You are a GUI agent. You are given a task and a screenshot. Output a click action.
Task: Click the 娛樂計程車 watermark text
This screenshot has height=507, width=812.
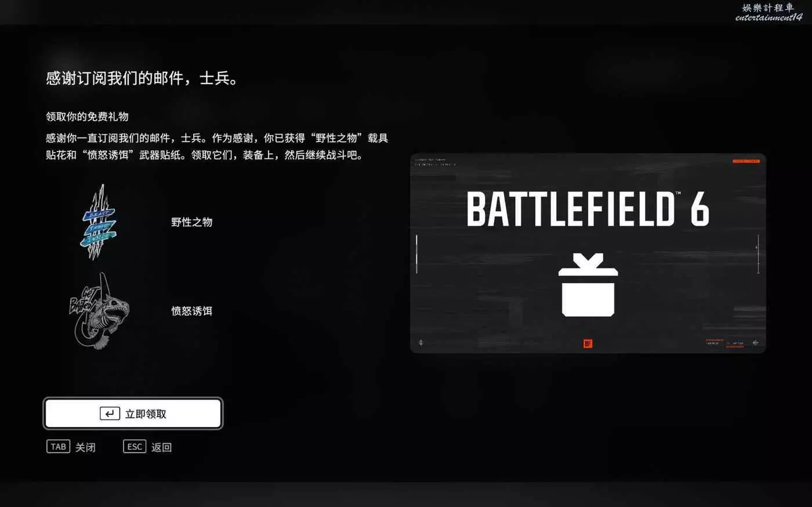click(x=768, y=8)
